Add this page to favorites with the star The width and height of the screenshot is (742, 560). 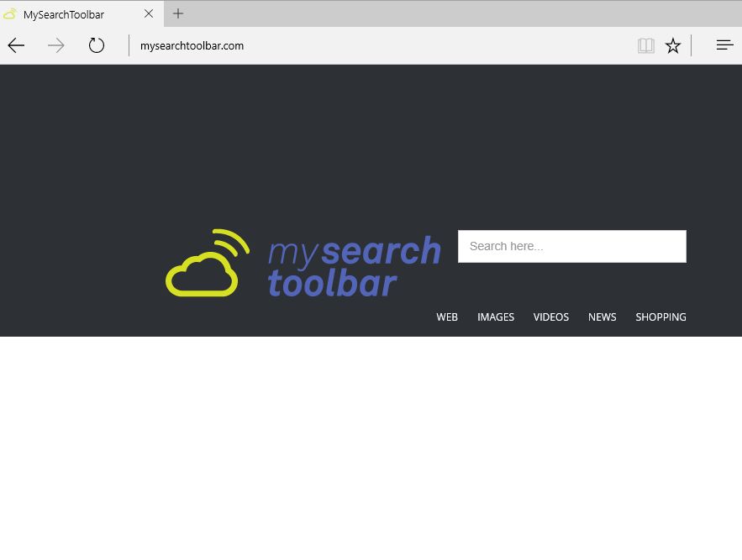coord(673,45)
